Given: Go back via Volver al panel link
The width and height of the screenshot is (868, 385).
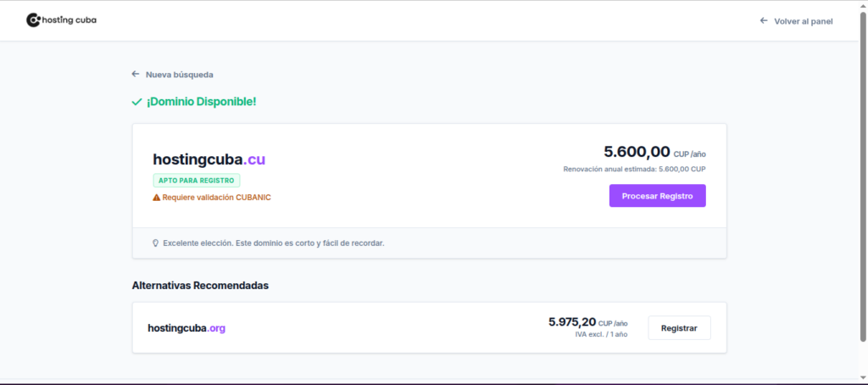Looking at the screenshot, I should (803, 20).
